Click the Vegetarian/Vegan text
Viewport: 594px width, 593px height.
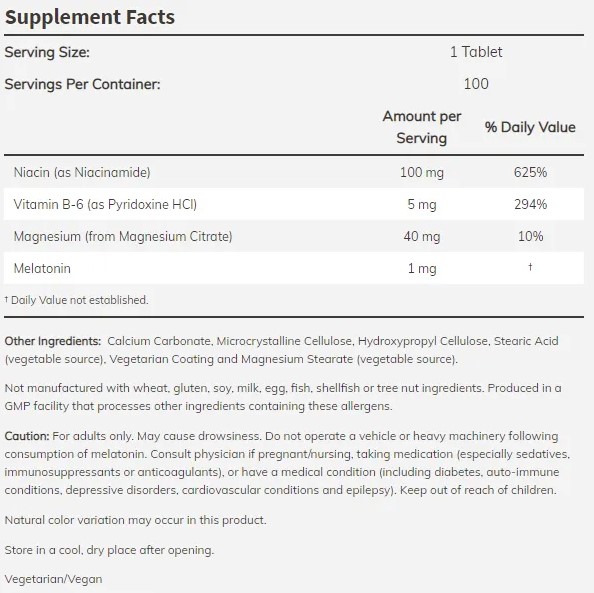[53, 579]
